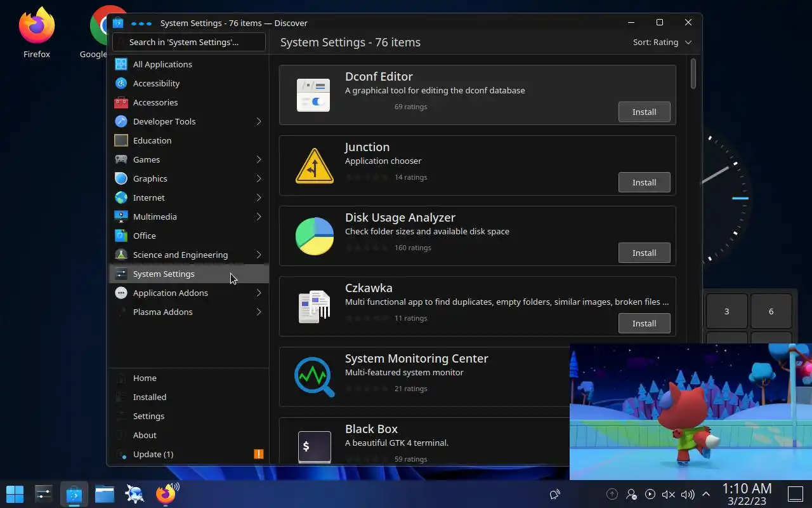This screenshot has height=508, width=812.
Task: Click the System Monitoring Center title
Action: [416, 358]
